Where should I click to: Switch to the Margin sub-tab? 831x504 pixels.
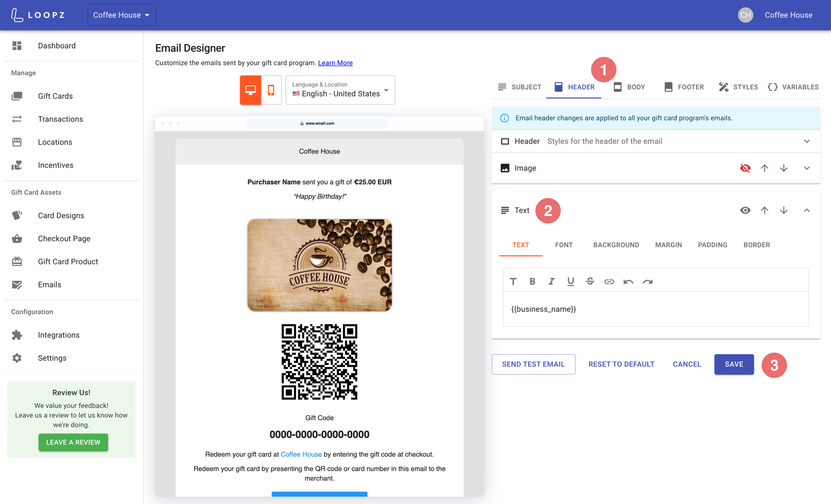click(669, 245)
